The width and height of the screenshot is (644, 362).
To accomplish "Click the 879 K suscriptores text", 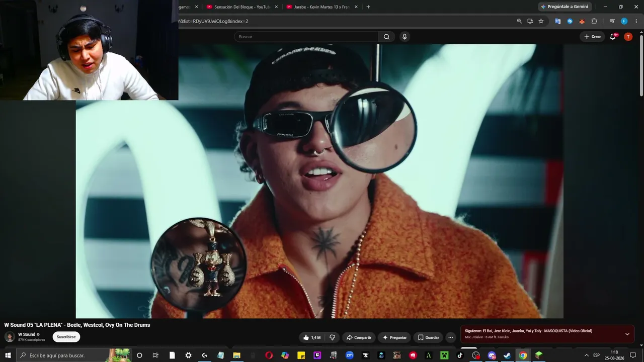I will tap(32, 340).
